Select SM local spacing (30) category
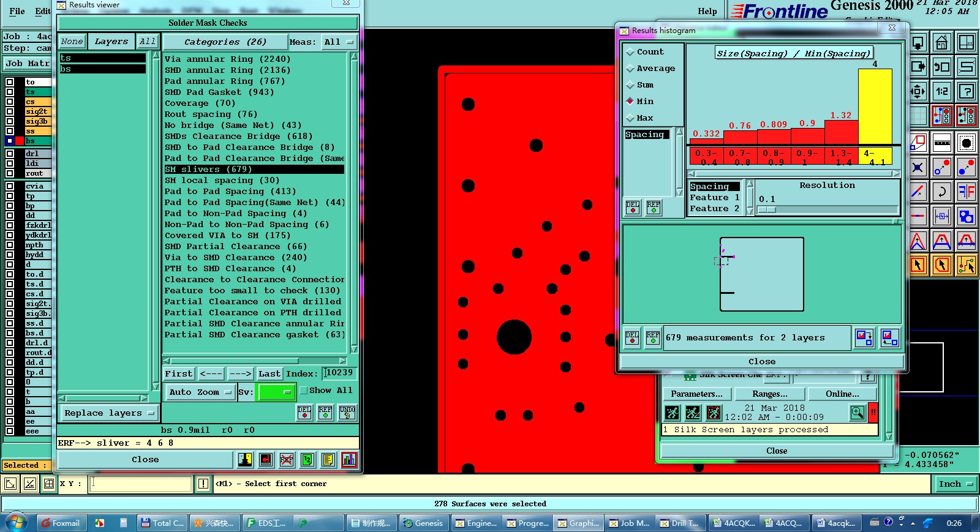This screenshot has height=532, width=980. 222,181
